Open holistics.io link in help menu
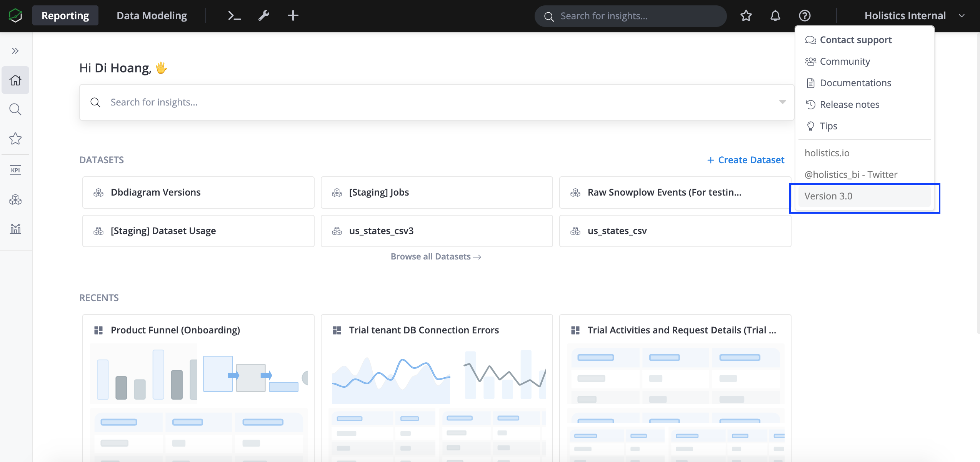 click(865, 153)
